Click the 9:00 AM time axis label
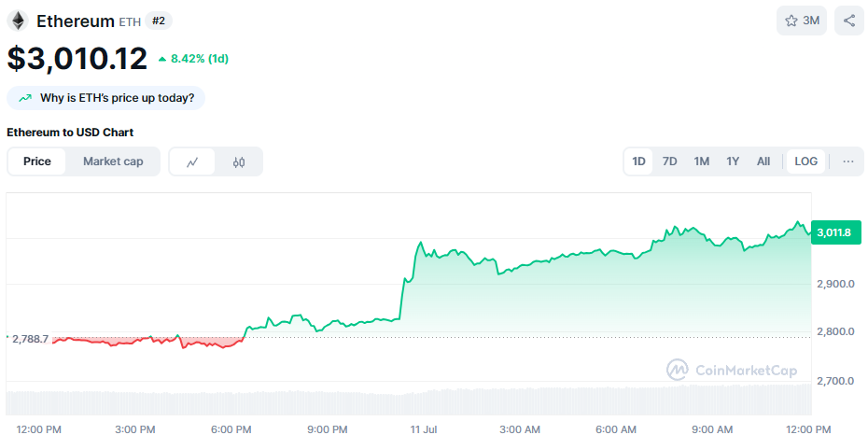 [712, 429]
